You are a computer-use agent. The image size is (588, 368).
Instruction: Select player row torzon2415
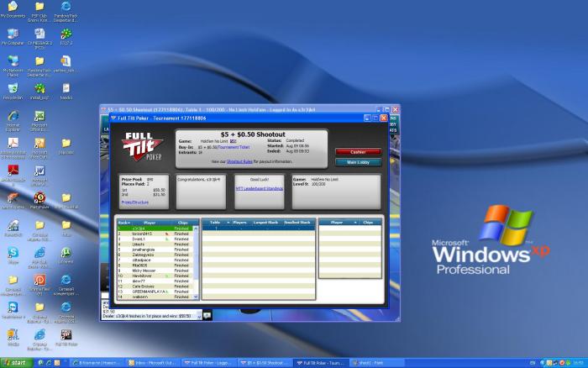click(155, 234)
